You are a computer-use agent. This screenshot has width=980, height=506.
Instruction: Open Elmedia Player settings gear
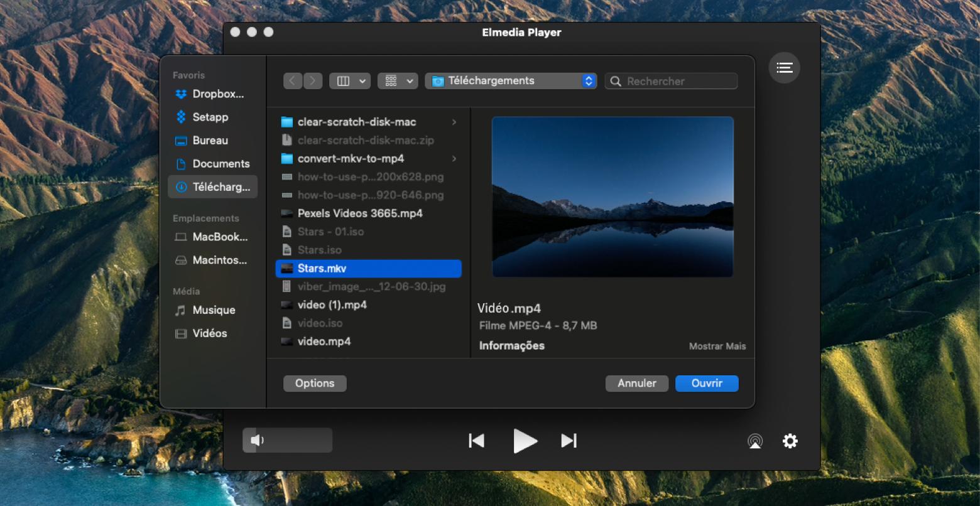point(790,441)
